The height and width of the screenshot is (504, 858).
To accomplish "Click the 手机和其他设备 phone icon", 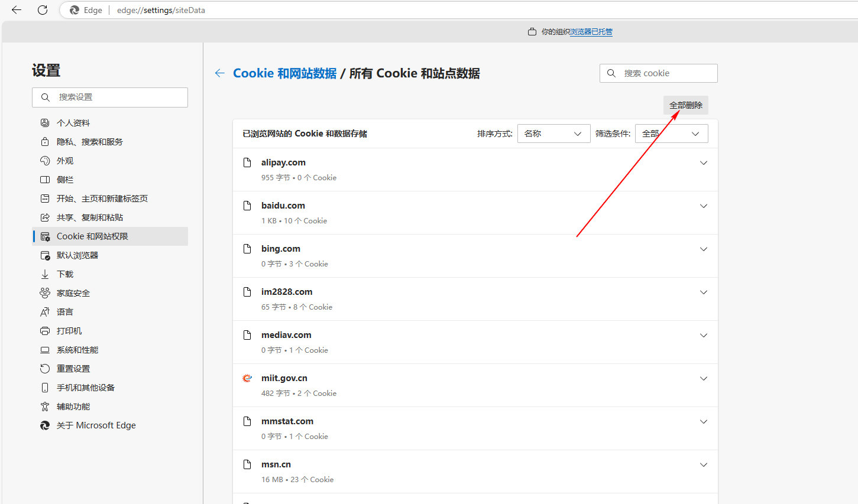I will (45, 388).
